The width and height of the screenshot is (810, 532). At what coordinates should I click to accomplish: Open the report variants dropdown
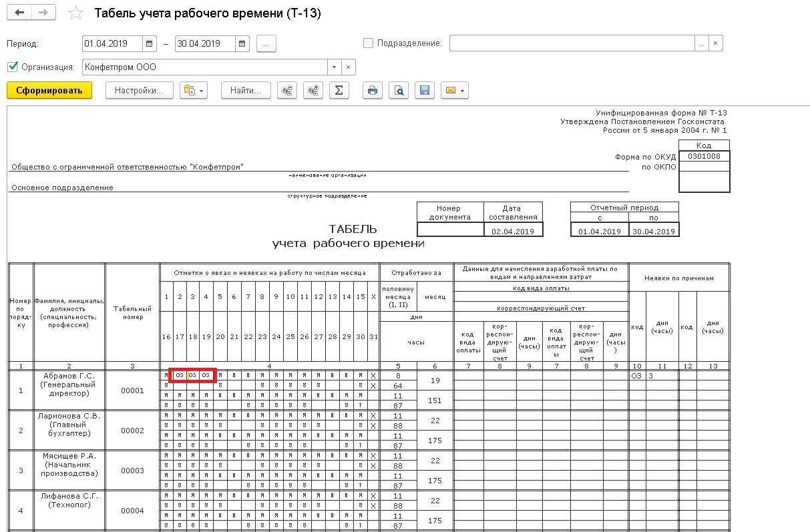tap(194, 90)
